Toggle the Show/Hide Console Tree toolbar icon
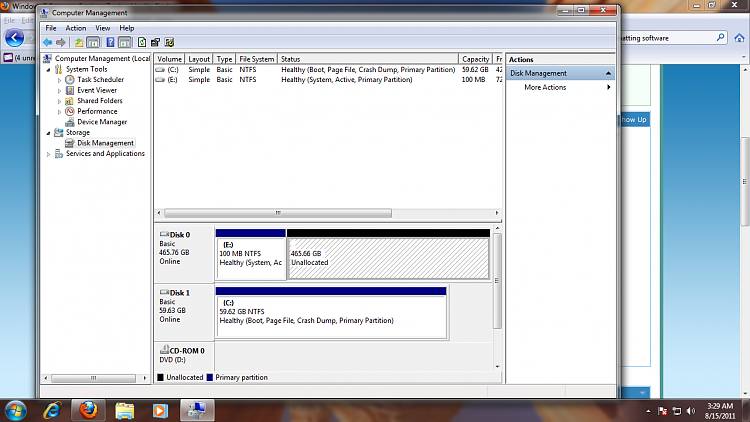Image resolution: width=750 pixels, height=422 pixels. (93, 43)
